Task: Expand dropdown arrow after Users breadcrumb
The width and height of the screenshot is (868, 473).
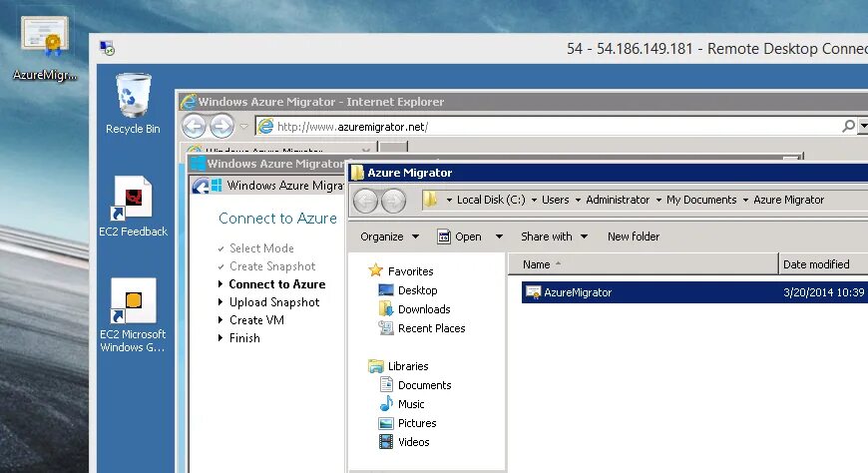Action: coord(578,200)
